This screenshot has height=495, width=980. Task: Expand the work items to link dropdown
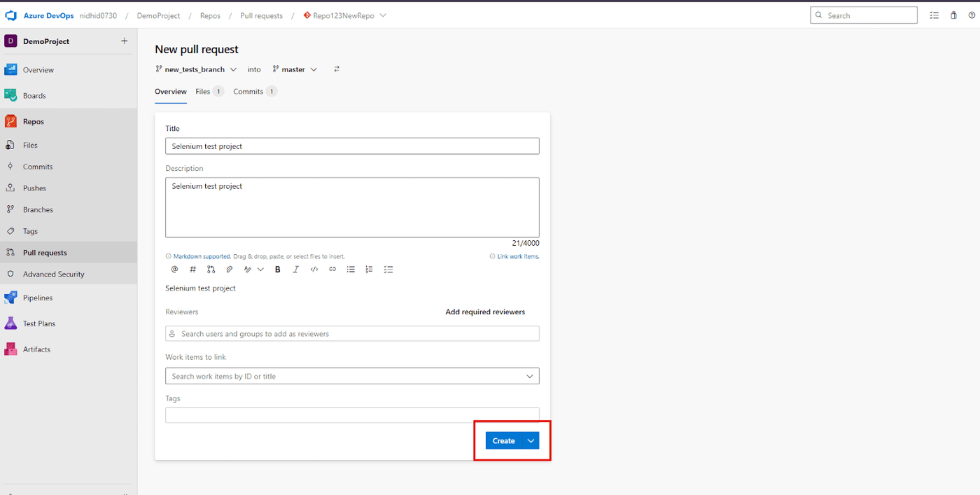coord(530,377)
